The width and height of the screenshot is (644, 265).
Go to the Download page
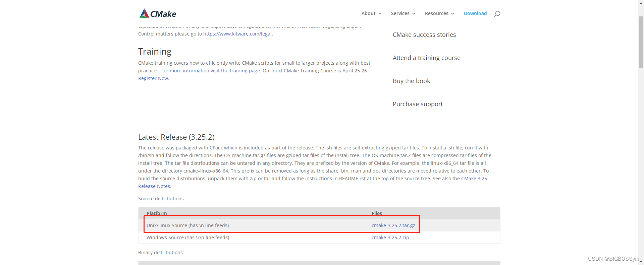(x=475, y=13)
